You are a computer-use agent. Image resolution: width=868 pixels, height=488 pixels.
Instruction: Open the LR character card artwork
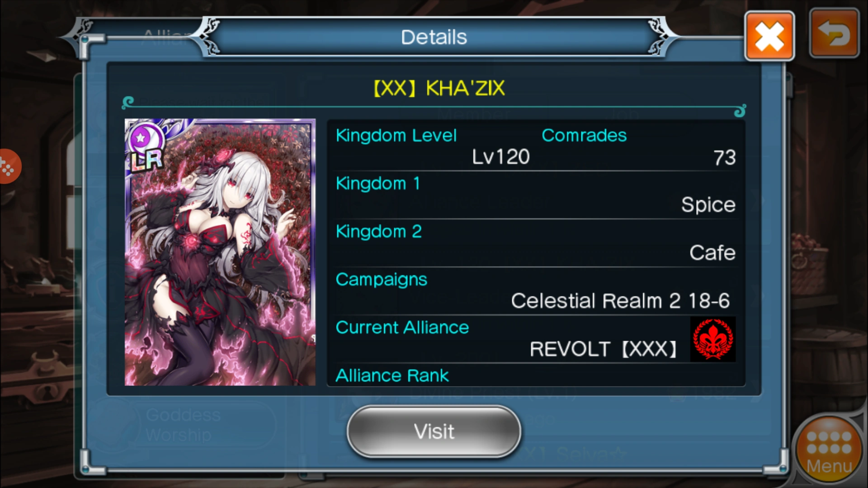(x=220, y=252)
